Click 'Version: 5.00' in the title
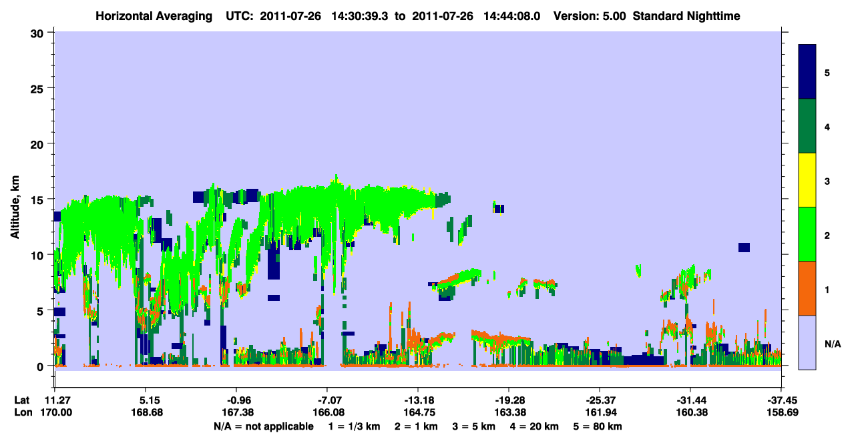This screenshot has height=445, width=868. click(590, 15)
